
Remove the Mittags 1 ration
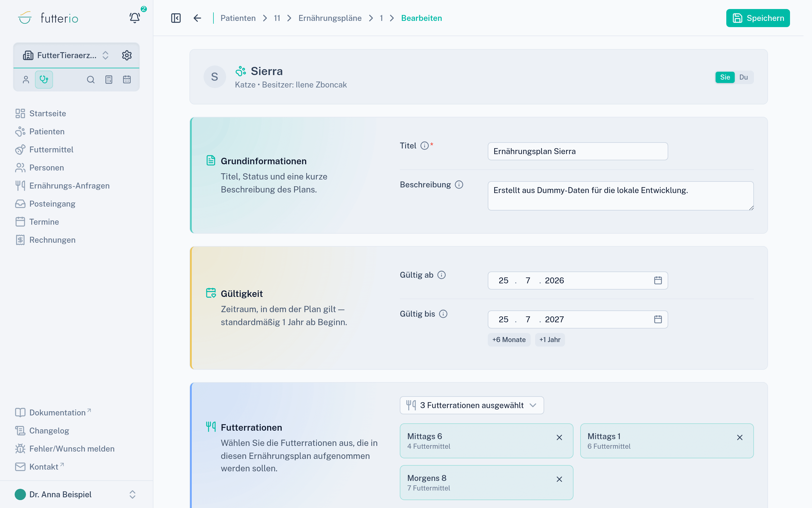tap(740, 437)
